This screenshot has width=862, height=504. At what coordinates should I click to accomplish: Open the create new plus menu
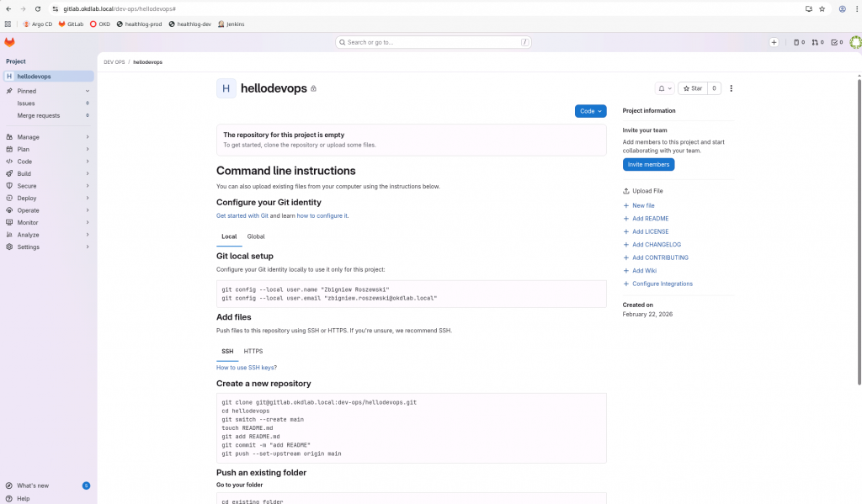(774, 42)
